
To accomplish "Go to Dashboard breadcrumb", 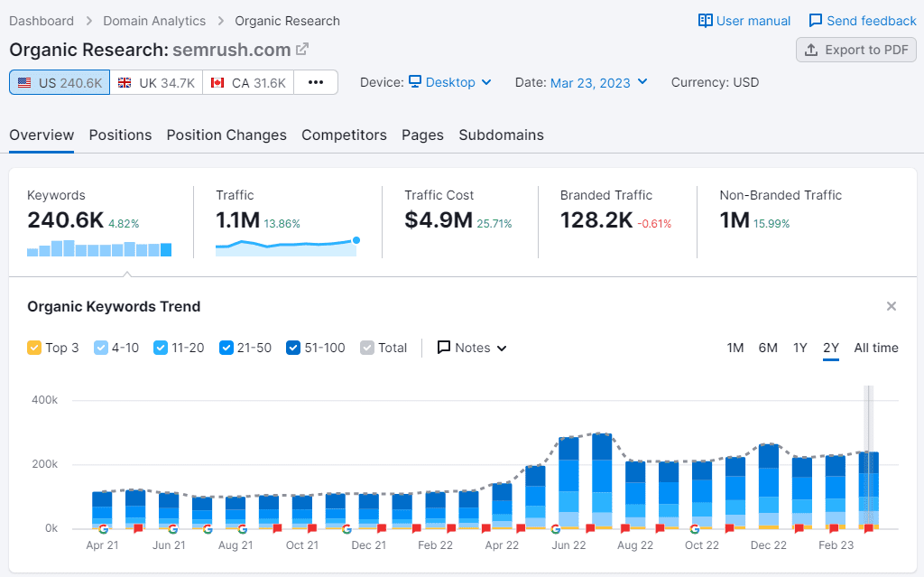I will pyautogui.click(x=42, y=21).
